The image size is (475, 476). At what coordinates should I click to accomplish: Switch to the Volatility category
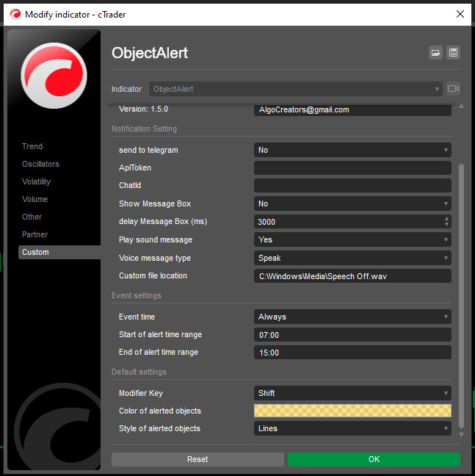point(36,181)
